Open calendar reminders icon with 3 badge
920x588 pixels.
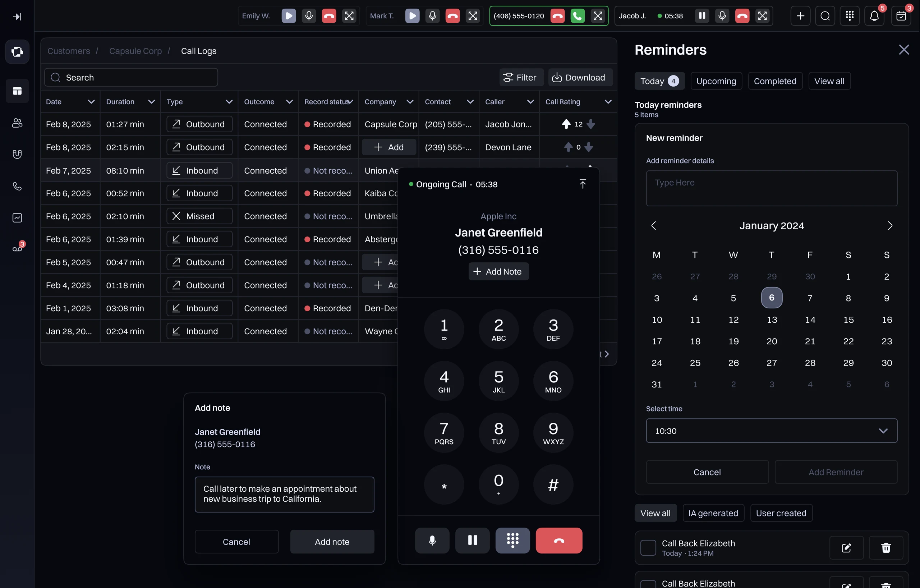[x=901, y=16]
